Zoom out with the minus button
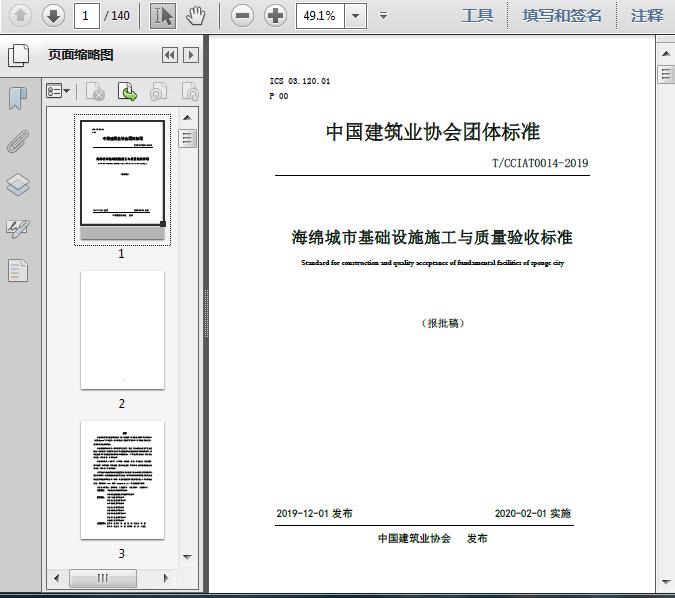Image resolution: width=675 pixels, height=598 pixels. coord(242,15)
